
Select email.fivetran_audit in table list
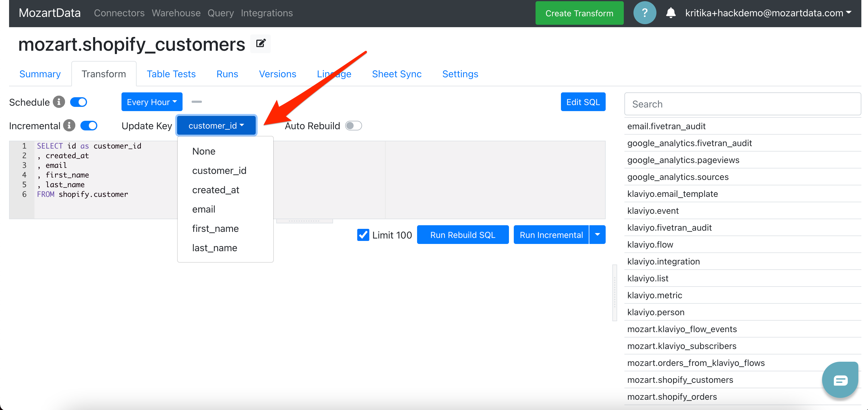(742, 126)
